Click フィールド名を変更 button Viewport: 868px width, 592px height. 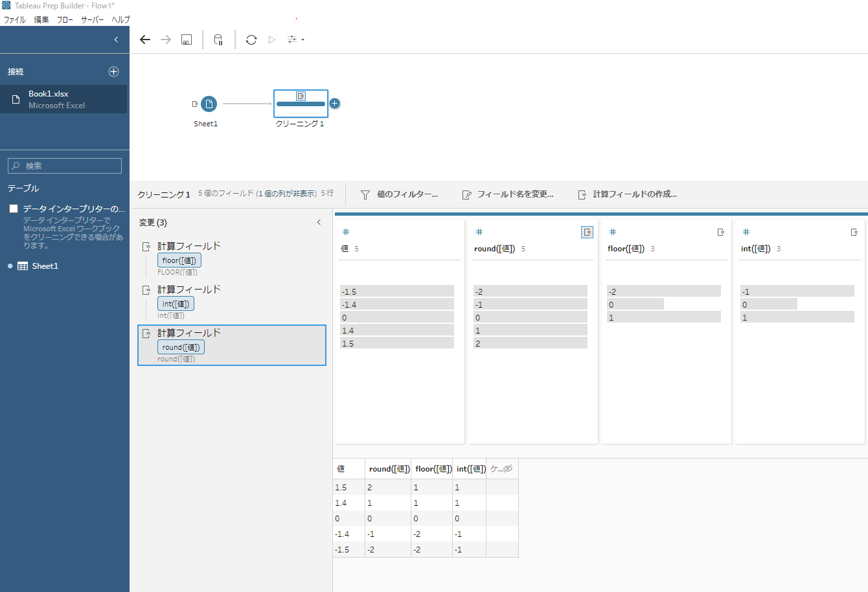click(508, 194)
